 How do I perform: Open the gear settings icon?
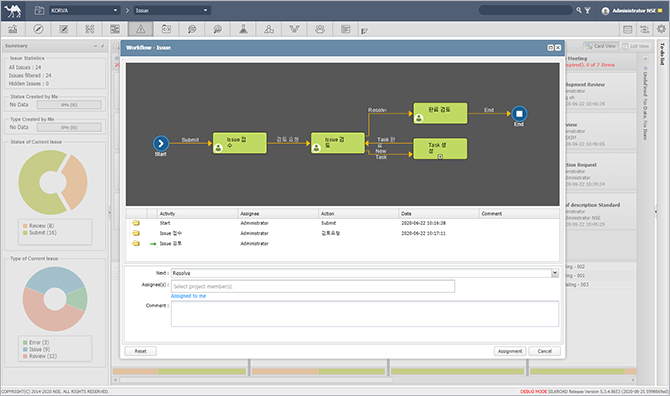pyautogui.click(x=661, y=29)
